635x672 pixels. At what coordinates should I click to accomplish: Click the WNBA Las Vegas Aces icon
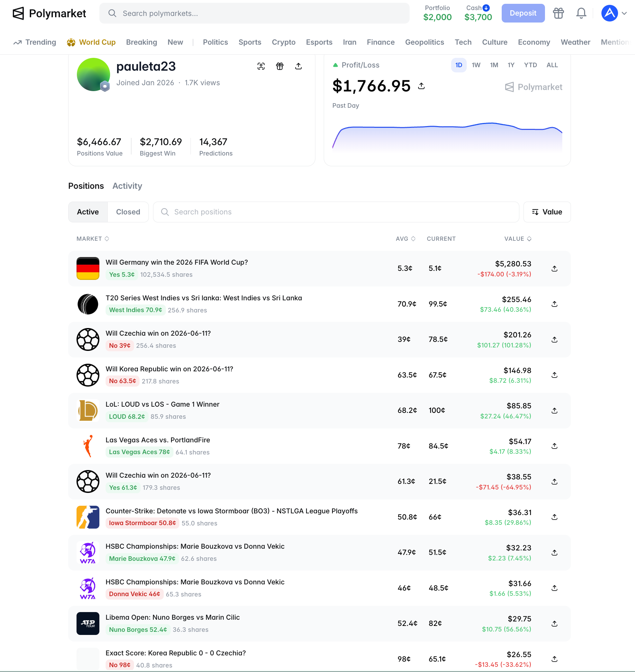point(88,446)
